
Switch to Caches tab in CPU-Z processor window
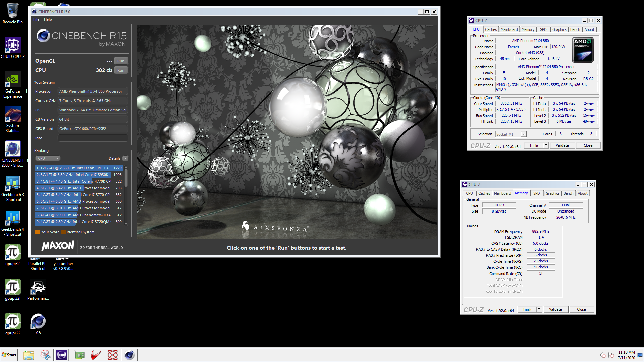click(x=491, y=29)
